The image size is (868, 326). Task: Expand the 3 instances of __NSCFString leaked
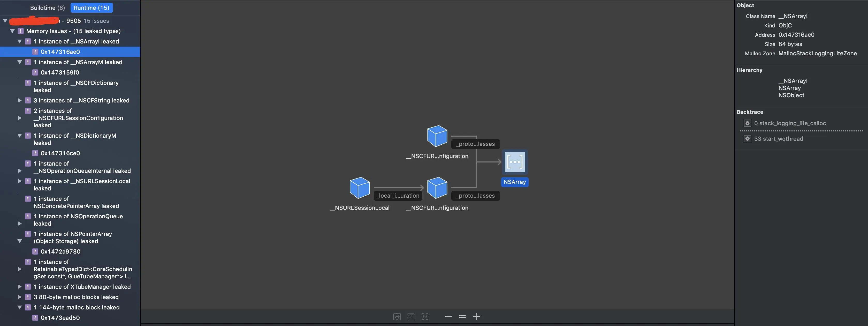pyautogui.click(x=20, y=100)
